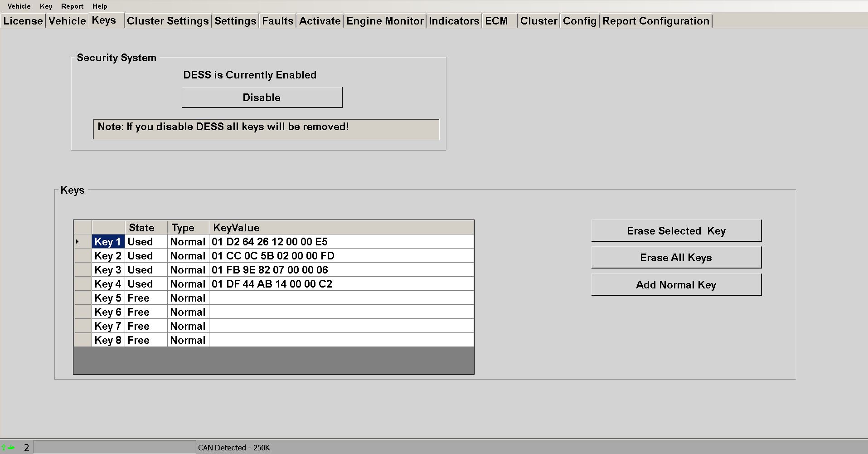
Task: Select the Key 7 row cell
Action: 108,326
